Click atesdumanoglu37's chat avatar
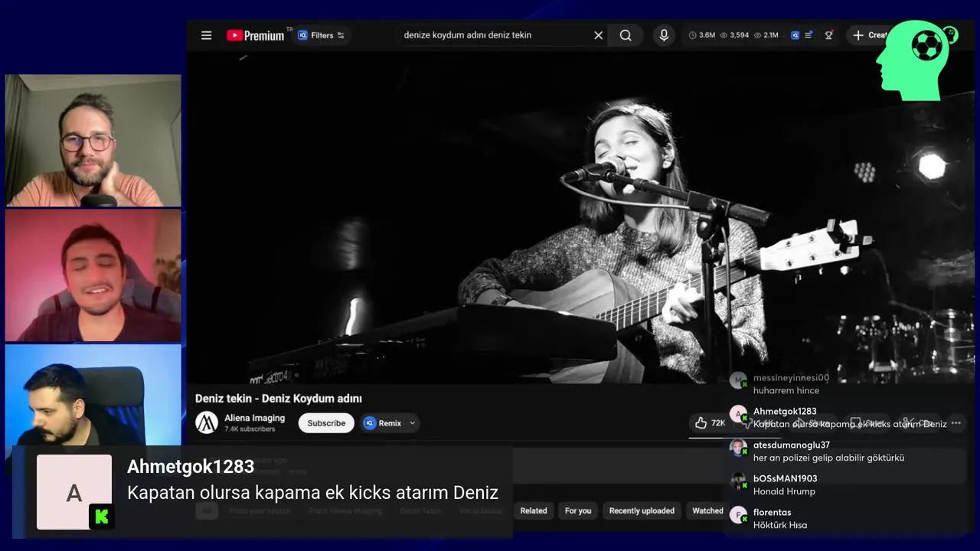980x551 pixels. [738, 448]
